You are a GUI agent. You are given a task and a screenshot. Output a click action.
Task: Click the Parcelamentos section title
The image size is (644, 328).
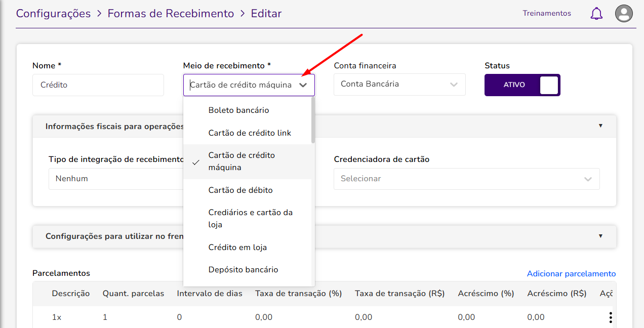click(61, 273)
